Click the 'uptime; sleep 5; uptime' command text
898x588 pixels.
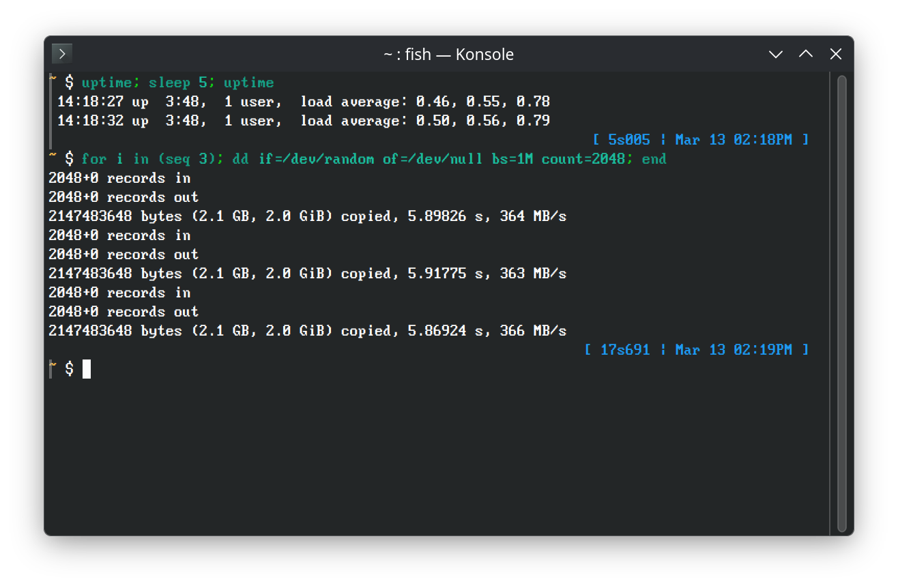tap(177, 83)
